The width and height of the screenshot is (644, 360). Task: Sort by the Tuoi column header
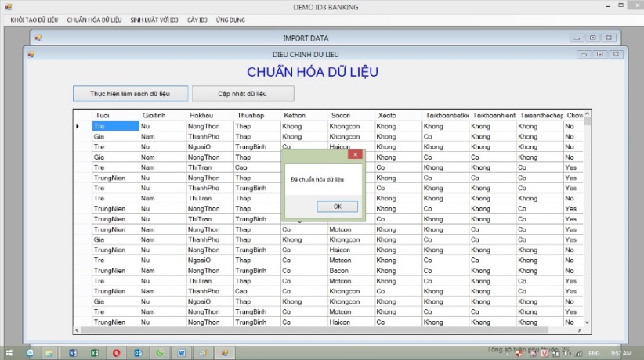(115, 115)
